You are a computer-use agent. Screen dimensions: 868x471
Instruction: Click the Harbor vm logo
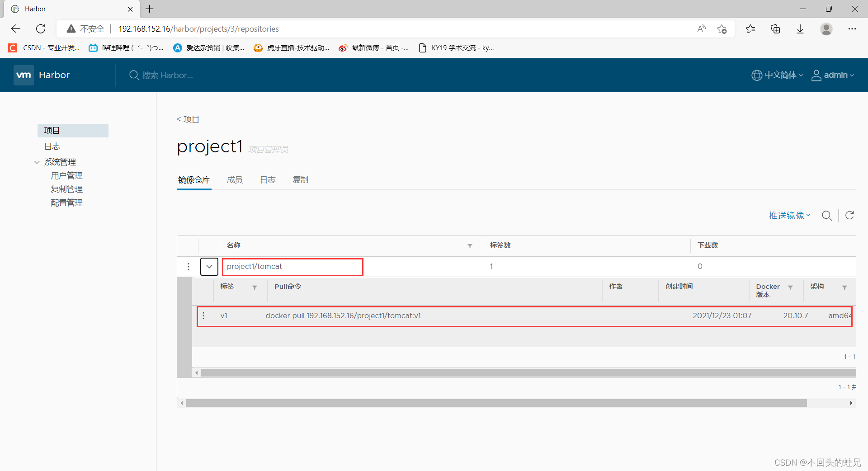coord(24,75)
